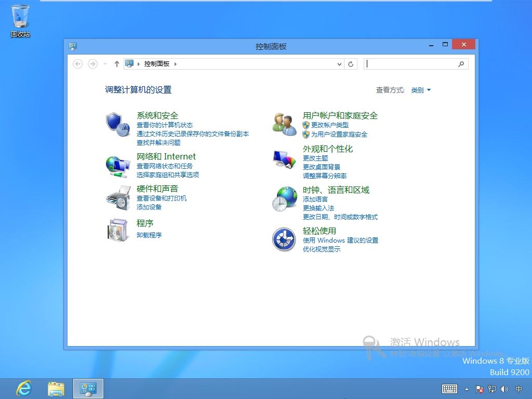The width and height of the screenshot is (532, 399).
Task: Open the touch keyboard from the taskbar
Action: (x=449, y=389)
